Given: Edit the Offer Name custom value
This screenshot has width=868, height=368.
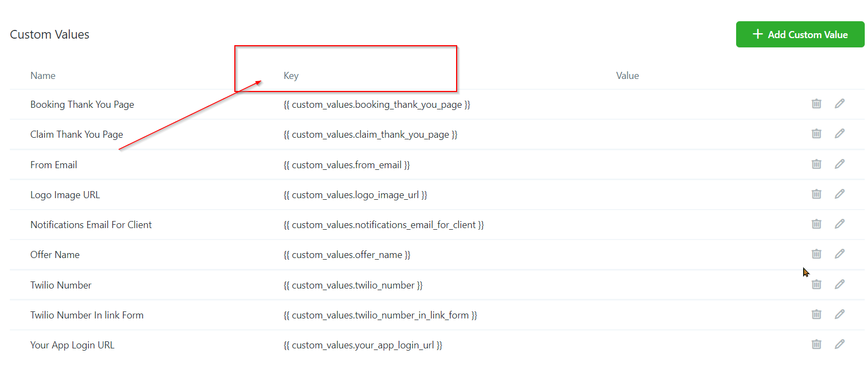Looking at the screenshot, I should [840, 254].
